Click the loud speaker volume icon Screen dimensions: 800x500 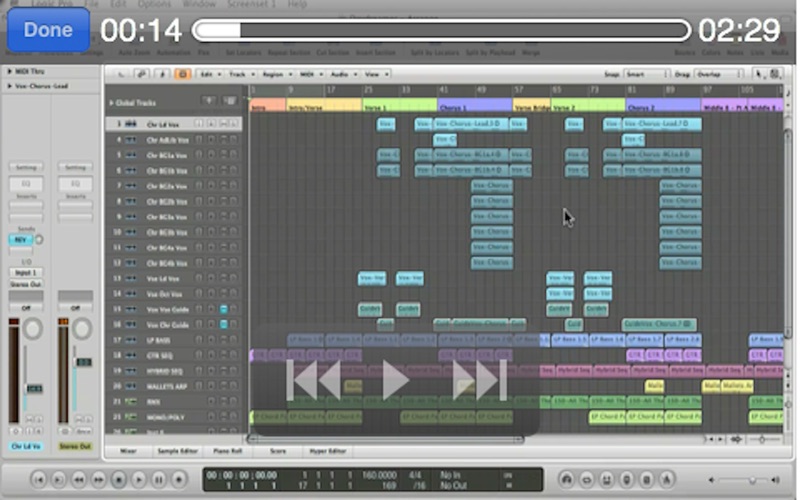(x=776, y=480)
